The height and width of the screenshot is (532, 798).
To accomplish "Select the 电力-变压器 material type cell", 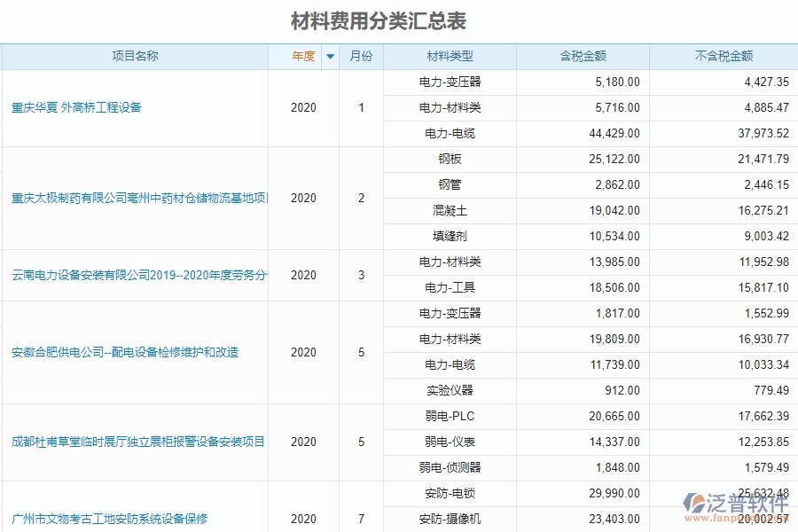I will [449, 82].
